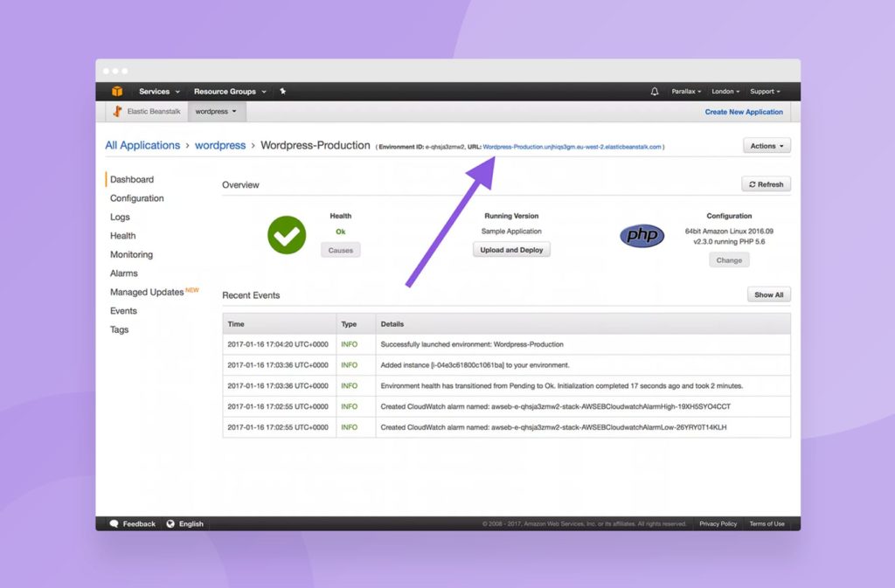Click the Elastic Beanstalk service icon
895x588 pixels.
pos(118,111)
